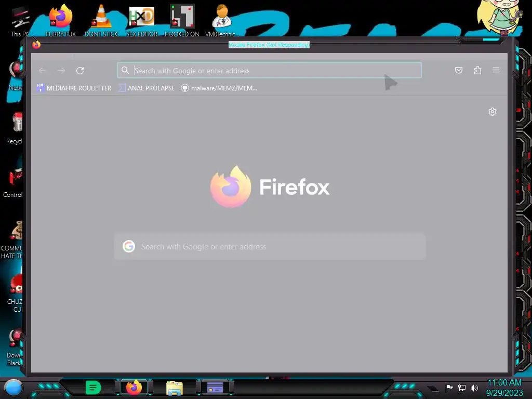Open the ANAL PROLAPSE bookmark
The height and width of the screenshot is (399, 532).
coord(147,88)
